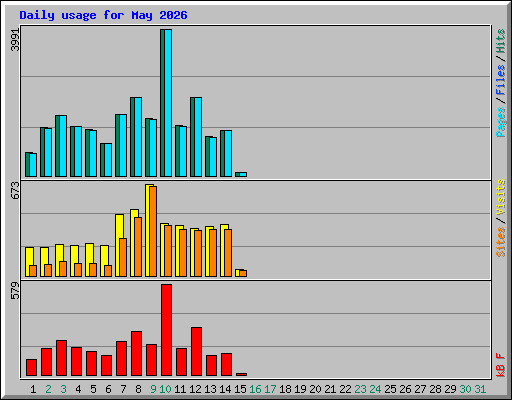Select day 4 on the x-axis
The height and width of the screenshot is (400, 512).
coord(78,389)
